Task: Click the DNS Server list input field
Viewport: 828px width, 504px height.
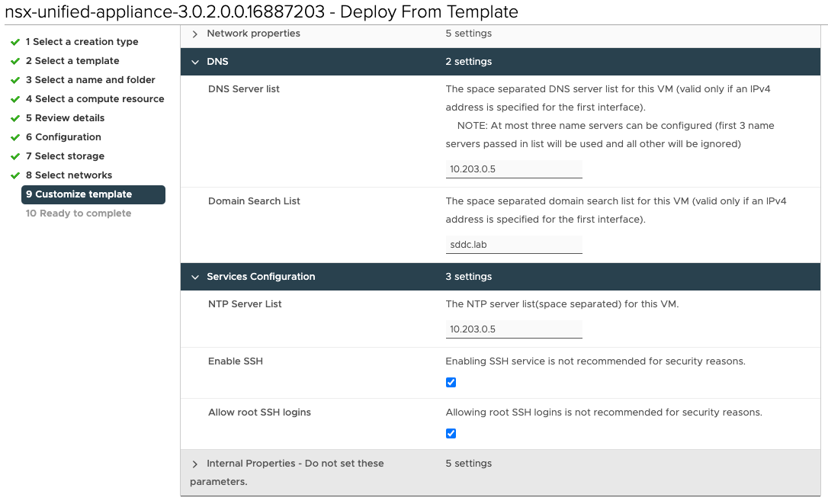Action: [x=513, y=169]
